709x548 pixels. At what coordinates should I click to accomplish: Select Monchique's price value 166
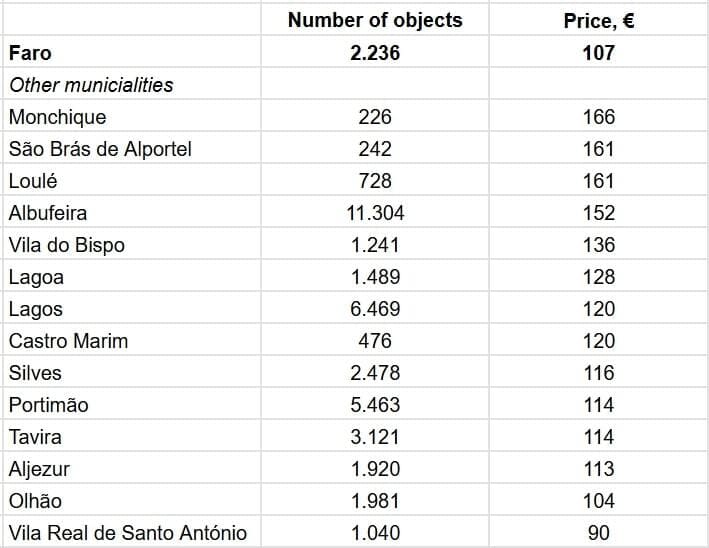598,117
